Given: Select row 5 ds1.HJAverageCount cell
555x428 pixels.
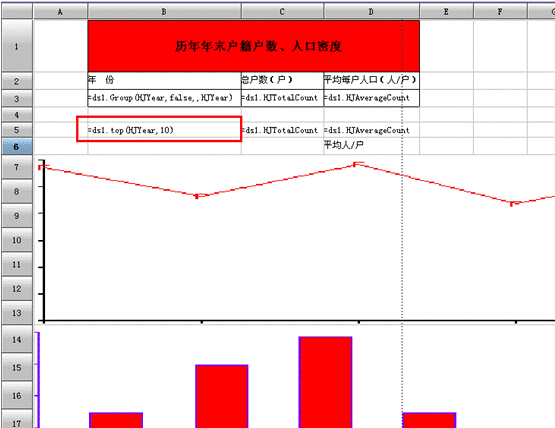Looking at the screenshot, I should (x=371, y=130).
